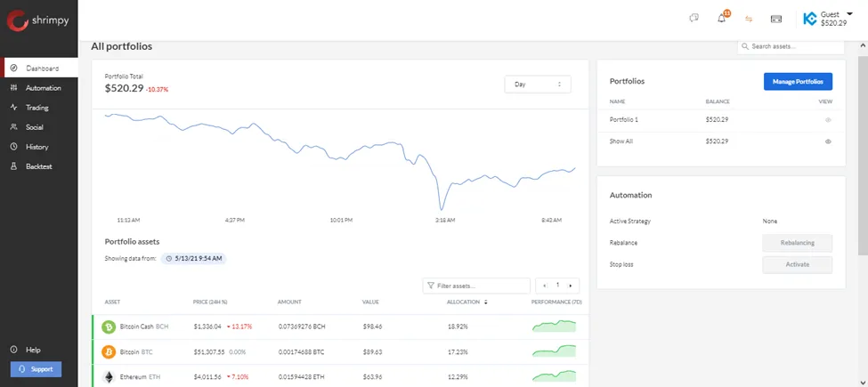This screenshot has height=387, width=868.
Task: Click the Help link in sidebar
Action: (x=27, y=350)
